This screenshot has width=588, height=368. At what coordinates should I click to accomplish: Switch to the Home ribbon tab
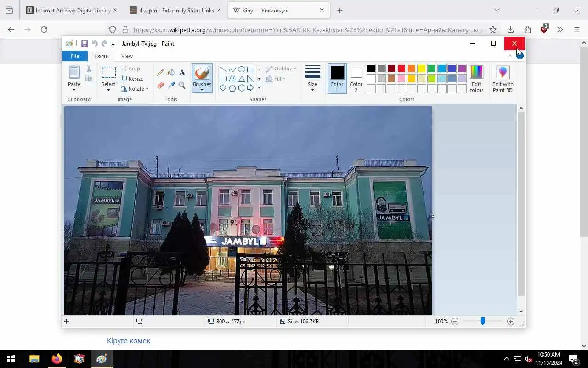click(101, 56)
